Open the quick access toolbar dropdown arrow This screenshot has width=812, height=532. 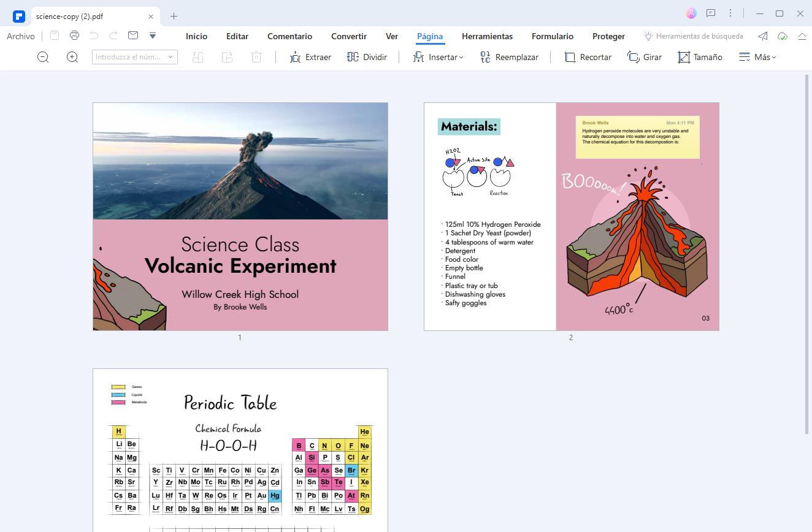(153, 36)
